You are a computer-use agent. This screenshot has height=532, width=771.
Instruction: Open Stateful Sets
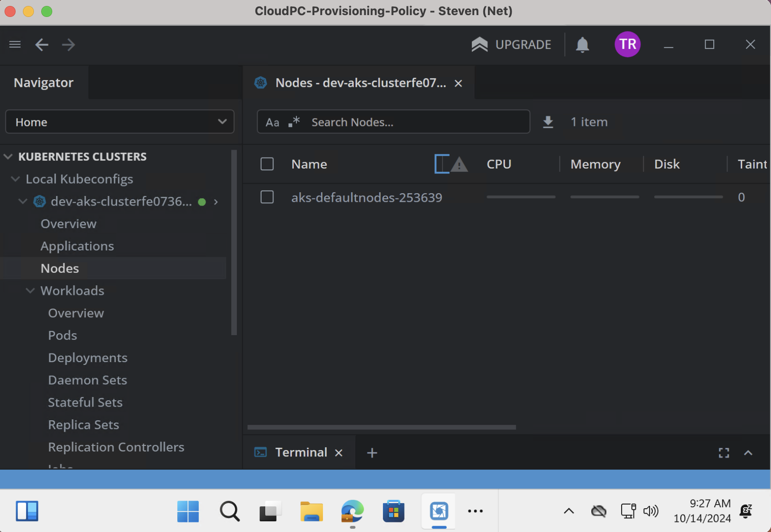click(x=85, y=402)
